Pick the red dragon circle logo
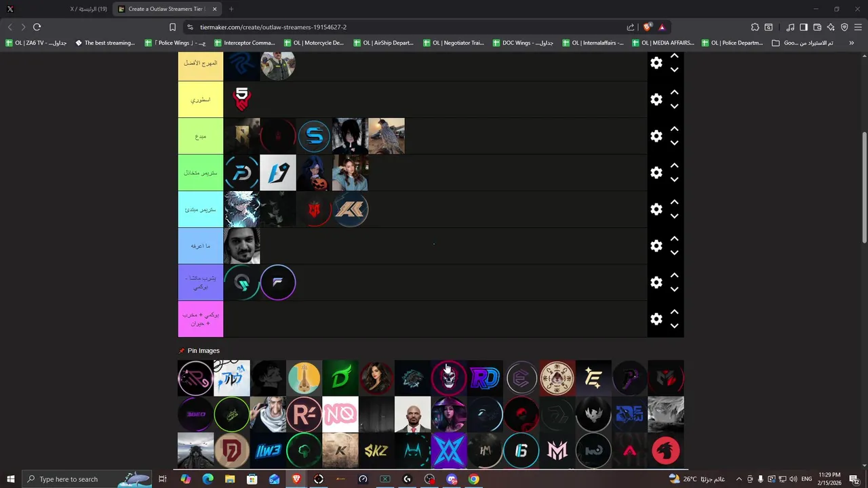Screen dimensions: 868x488 tap(666, 451)
